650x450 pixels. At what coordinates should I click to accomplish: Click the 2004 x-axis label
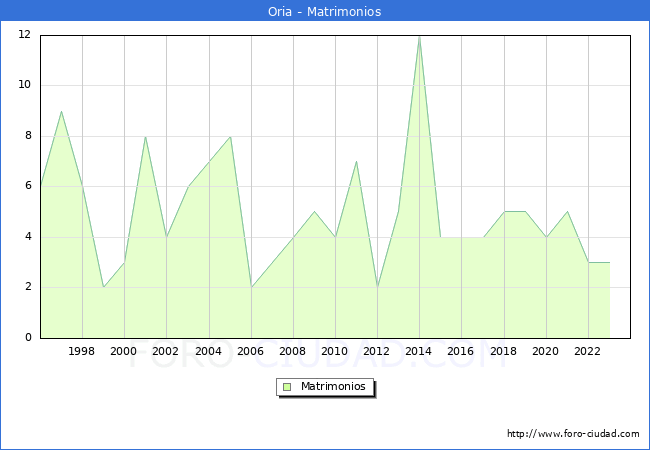coord(208,351)
